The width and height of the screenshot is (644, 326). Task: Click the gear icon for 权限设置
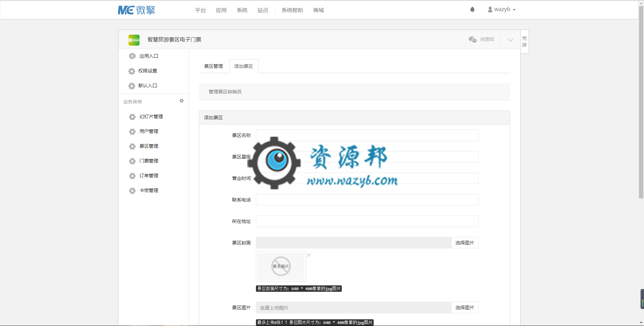[132, 71]
